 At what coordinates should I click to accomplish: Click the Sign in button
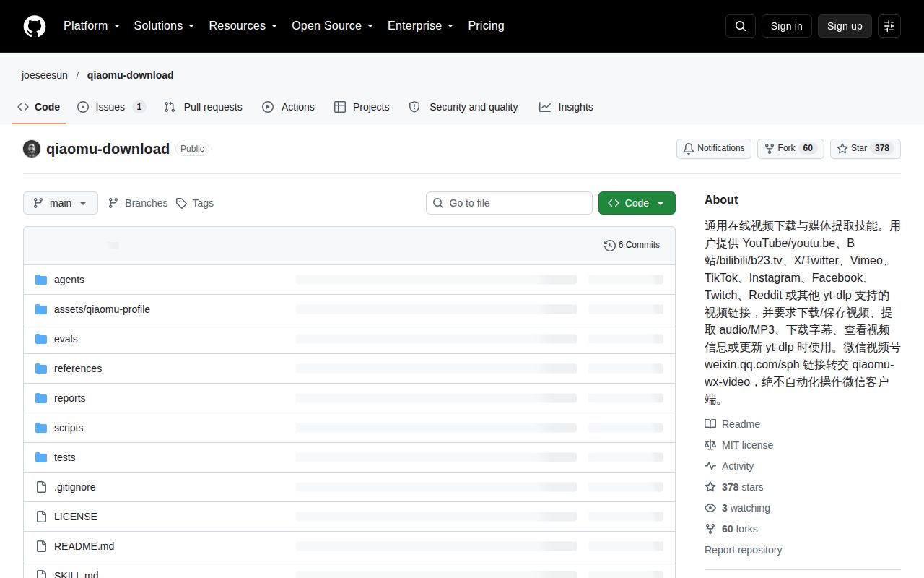786,26
